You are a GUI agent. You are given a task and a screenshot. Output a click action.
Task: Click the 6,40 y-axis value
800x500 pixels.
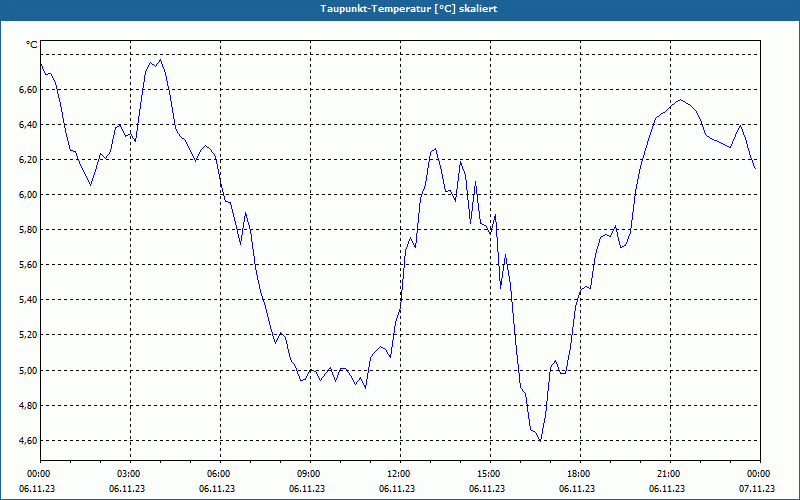pos(28,124)
